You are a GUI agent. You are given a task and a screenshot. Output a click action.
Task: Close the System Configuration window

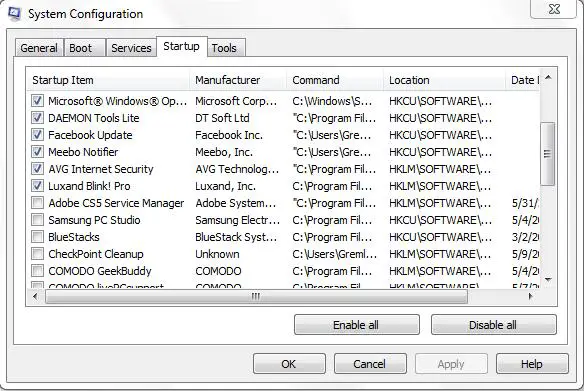(x=554, y=9)
